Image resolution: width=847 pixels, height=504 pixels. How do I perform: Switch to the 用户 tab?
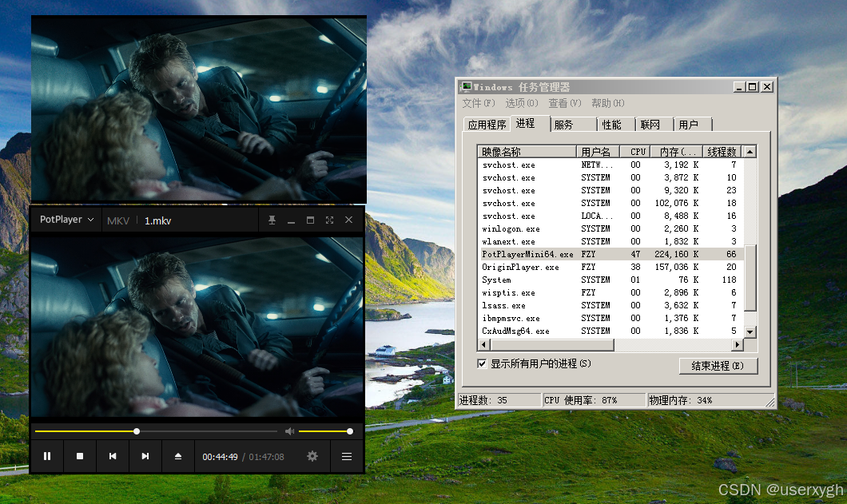pyautogui.click(x=692, y=125)
